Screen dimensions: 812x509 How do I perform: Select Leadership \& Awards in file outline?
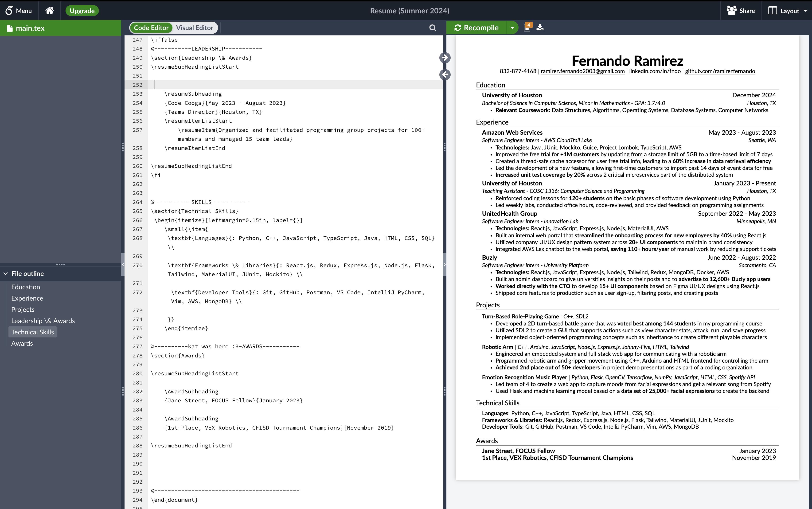pos(43,321)
